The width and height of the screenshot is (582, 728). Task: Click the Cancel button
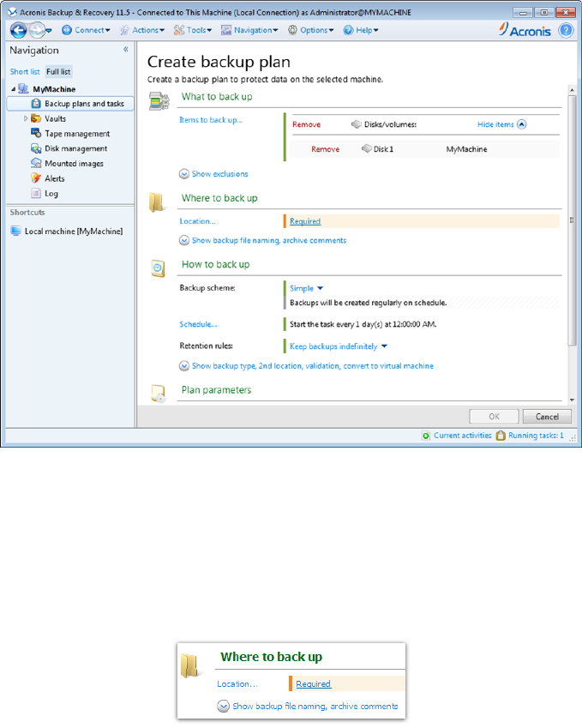pos(547,417)
